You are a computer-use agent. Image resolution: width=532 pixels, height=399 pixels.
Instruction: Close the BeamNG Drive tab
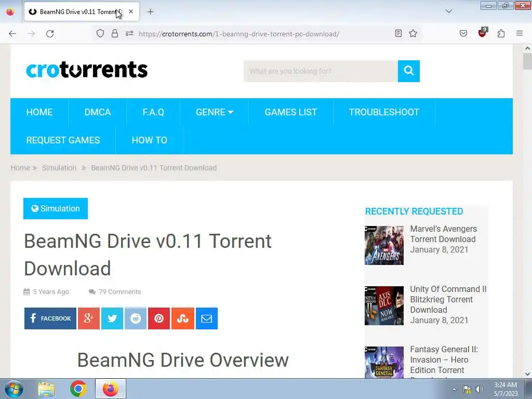tap(131, 11)
